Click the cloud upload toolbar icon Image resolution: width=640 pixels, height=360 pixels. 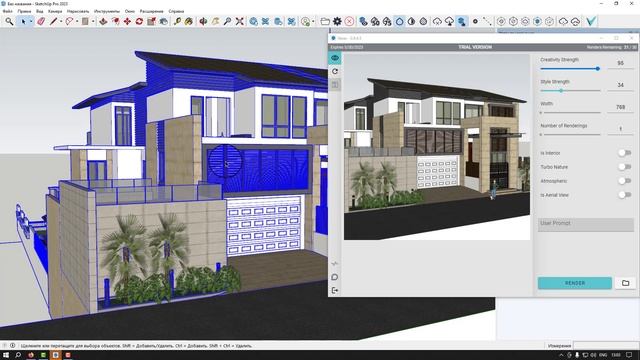point(449,21)
